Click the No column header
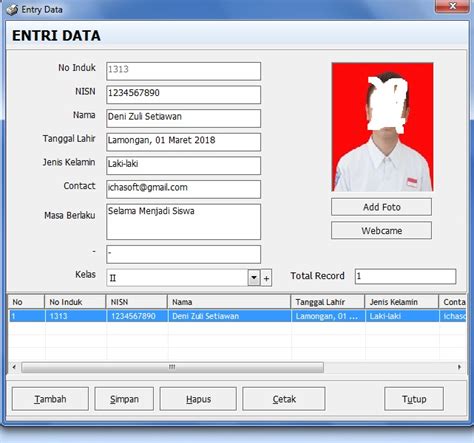 coord(26,302)
